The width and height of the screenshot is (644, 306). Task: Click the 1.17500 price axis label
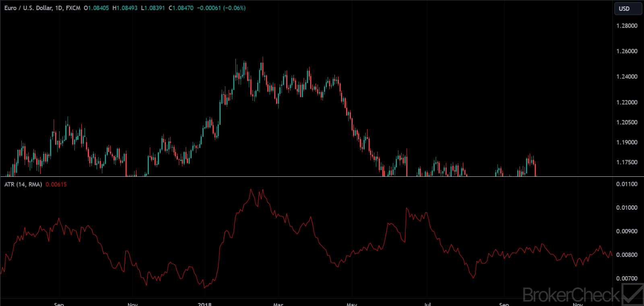click(x=627, y=162)
